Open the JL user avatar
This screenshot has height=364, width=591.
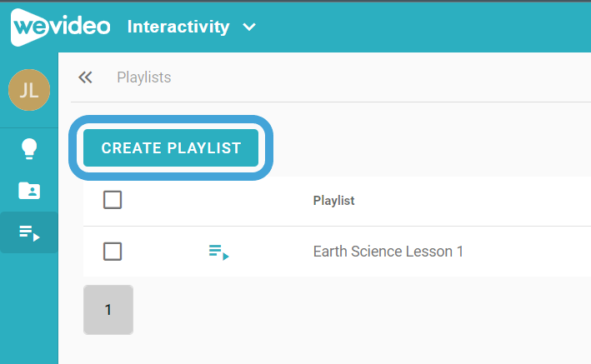[x=29, y=90]
